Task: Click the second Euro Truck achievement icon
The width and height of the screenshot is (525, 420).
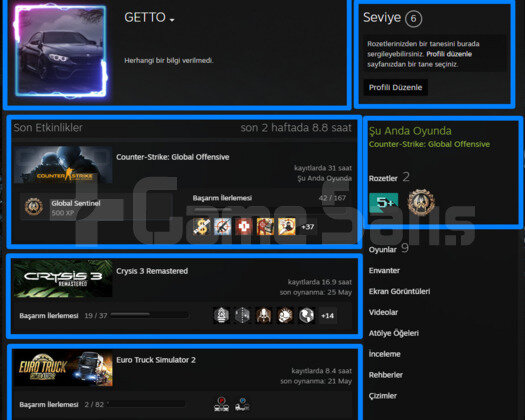Action: coord(242,404)
